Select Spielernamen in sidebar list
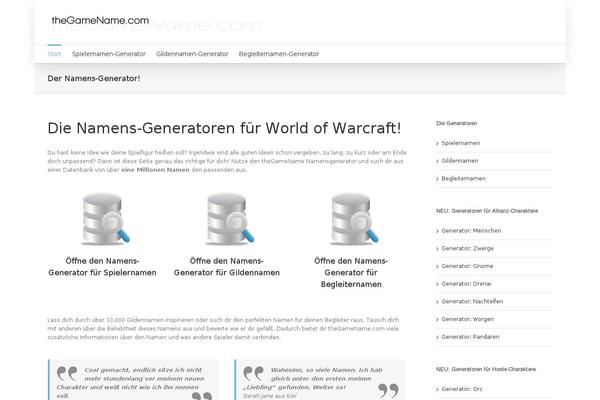The height and width of the screenshot is (400, 600). point(461,143)
